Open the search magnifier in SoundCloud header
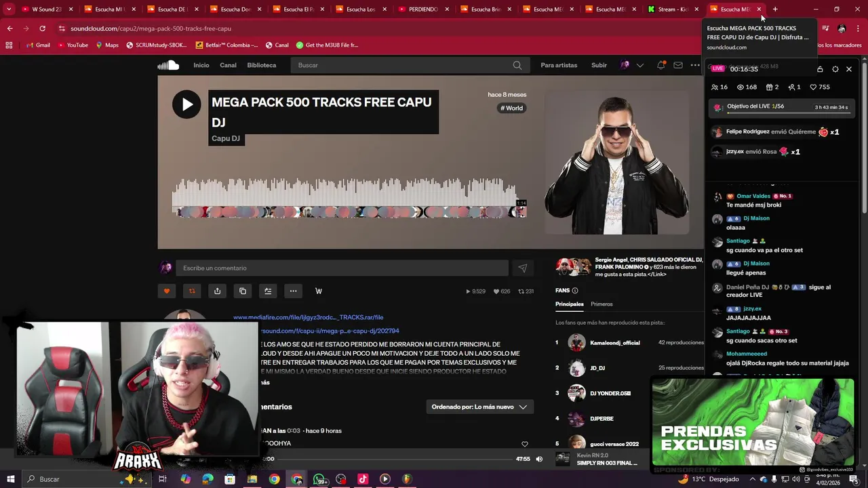The image size is (868, 488). click(x=517, y=65)
